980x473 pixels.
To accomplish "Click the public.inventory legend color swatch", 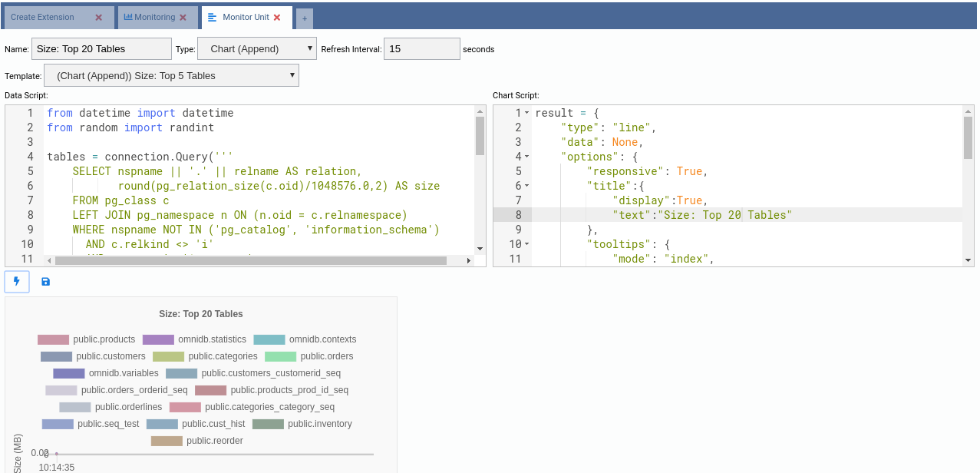I will (x=268, y=424).
